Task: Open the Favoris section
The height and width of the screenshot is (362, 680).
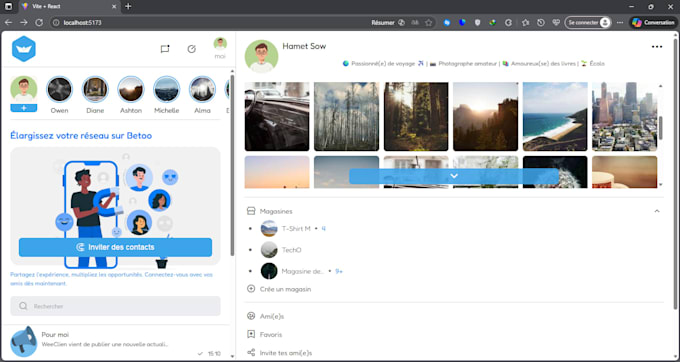Action: click(x=271, y=335)
